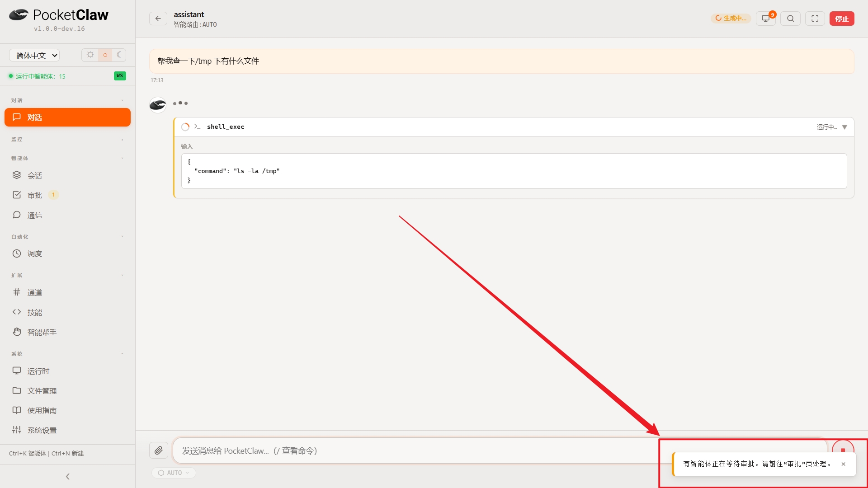This screenshot has width=868, height=488.
Task: Open the AUTO routing dropdown below input
Action: coord(174,473)
